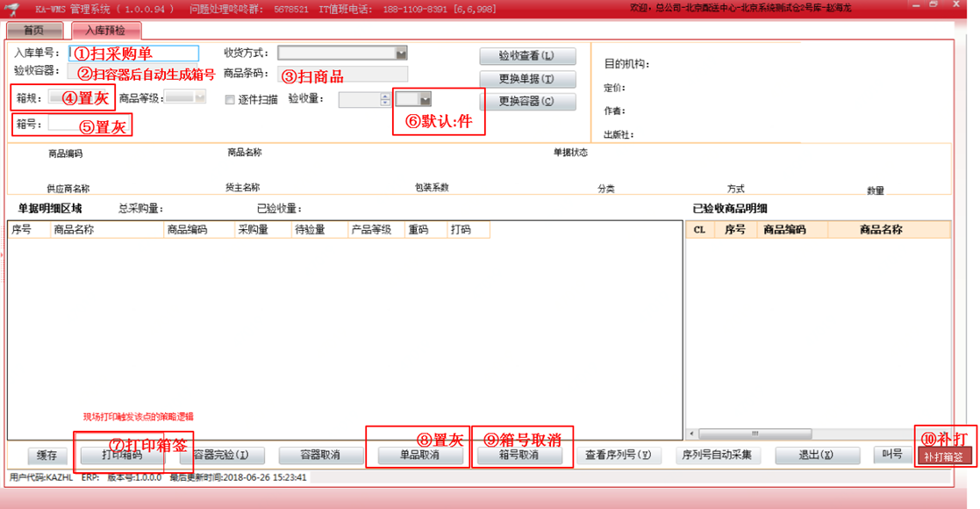Image resolution: width=980 pixels, height=509 pixels.
Task: Click the 打印箱码 button
Action: coord(123,455)
